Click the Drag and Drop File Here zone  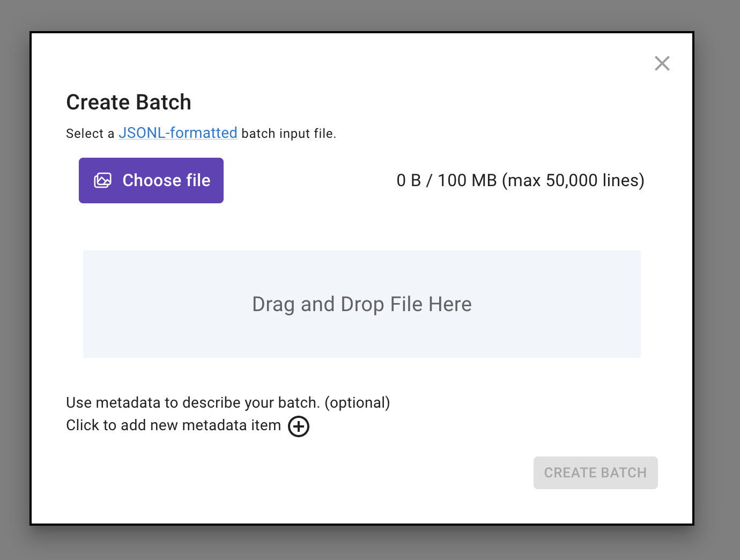pyautogui.click(x=361, y=304)
